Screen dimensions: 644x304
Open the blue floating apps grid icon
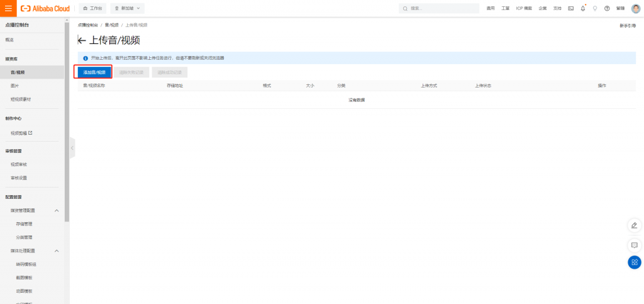(x=634, y=262)
